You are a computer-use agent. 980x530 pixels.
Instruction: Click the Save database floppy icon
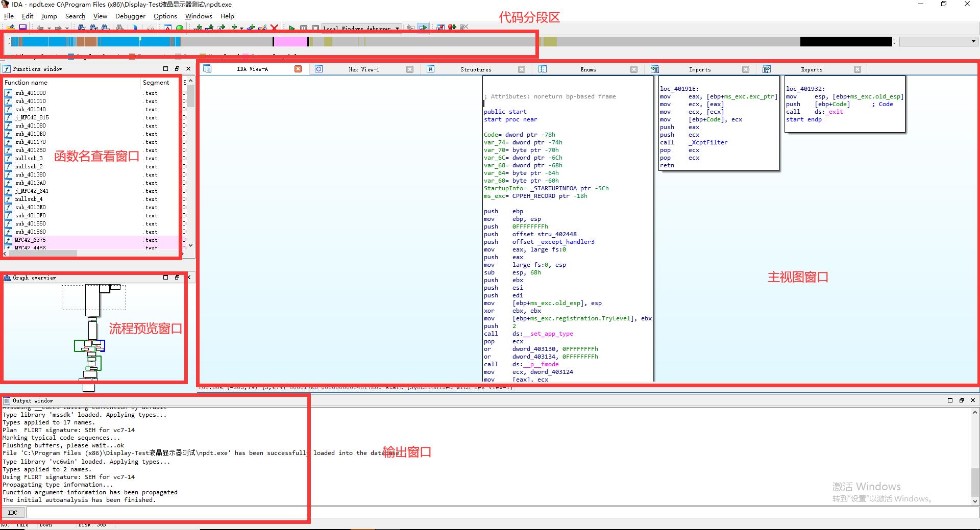pyautogui.click(x=22, y=28)
